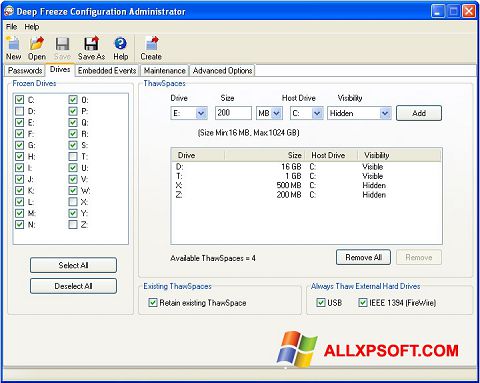The image size is (480, 383).
Task: Select the D: 16 GB ThawSpace row
Action: coord(306,167)
